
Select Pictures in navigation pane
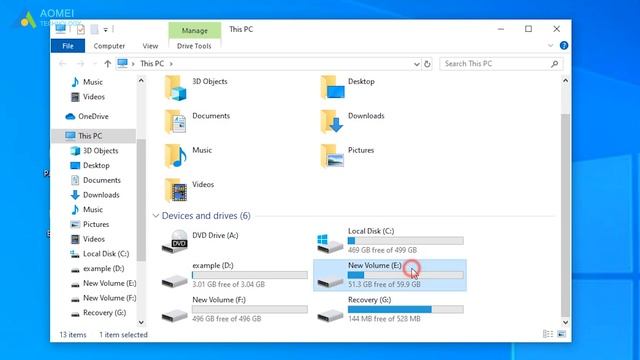pos(96,224)
